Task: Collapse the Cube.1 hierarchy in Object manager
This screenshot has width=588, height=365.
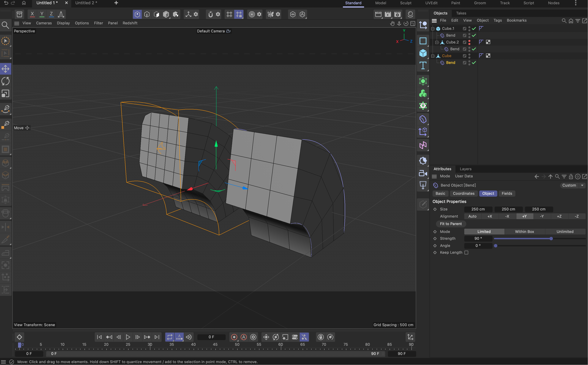Action: [x=432, y=28]
